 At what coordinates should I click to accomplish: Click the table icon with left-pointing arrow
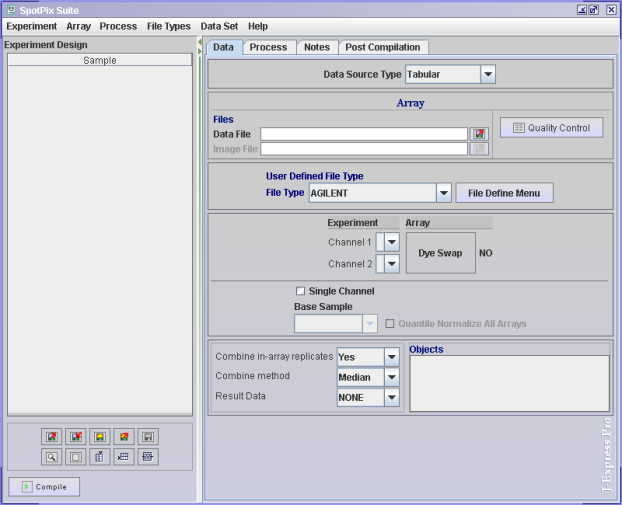(124, 457)
